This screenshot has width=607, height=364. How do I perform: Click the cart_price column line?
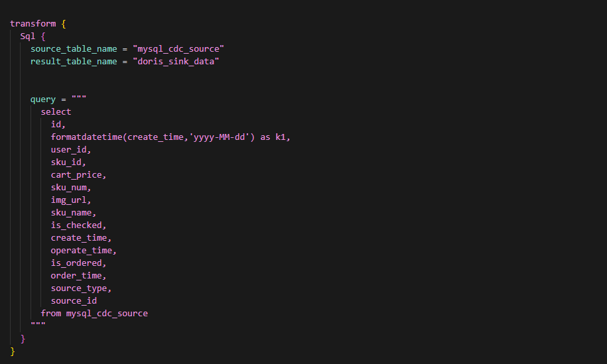[x=78, y=175]
